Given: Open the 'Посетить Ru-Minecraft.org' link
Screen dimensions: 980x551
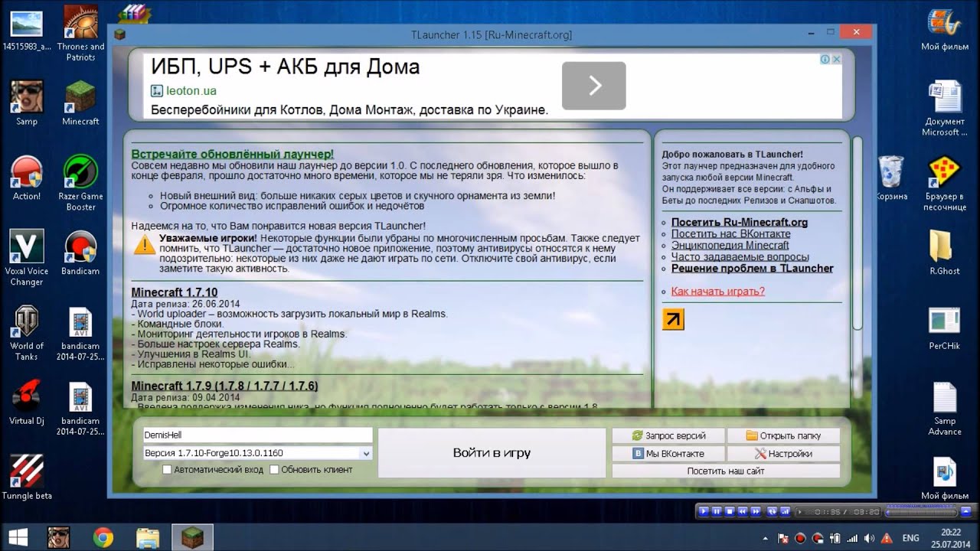Looking at the screenshot, I should (740, 223).
